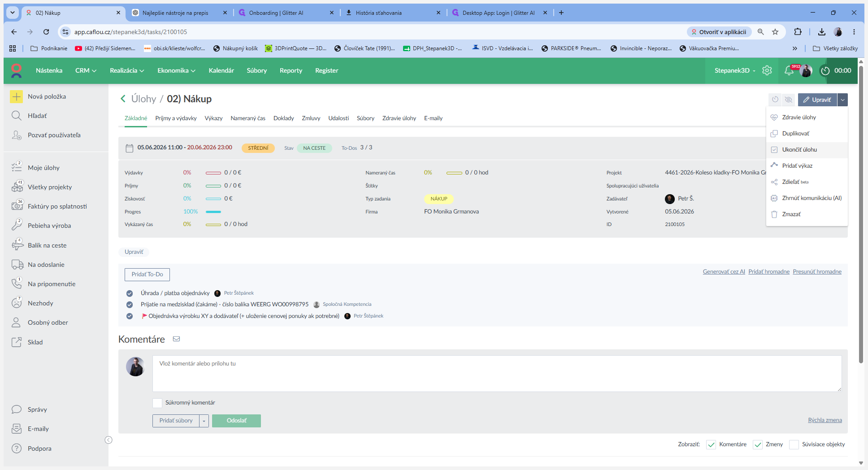The width and height of the screenshot is (868, 470).
Task: Open the Pridať súbory dropdown arrow
Action: point(204,421)
